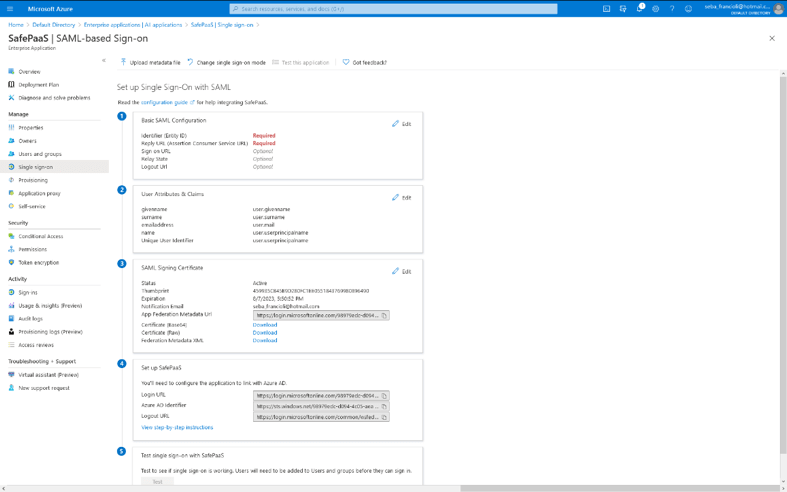Open Owners under Manage
The image size is (787, 492).
point(27,141)
